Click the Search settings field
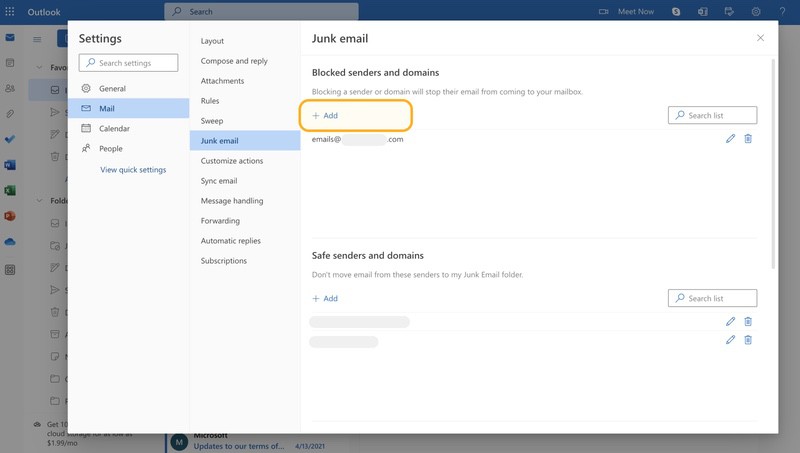Screen dimensions: 800x453 (x=129, y=63)
